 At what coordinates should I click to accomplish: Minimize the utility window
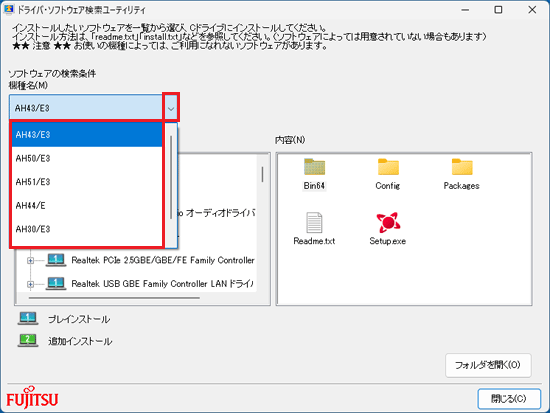[x=465, y=10]
